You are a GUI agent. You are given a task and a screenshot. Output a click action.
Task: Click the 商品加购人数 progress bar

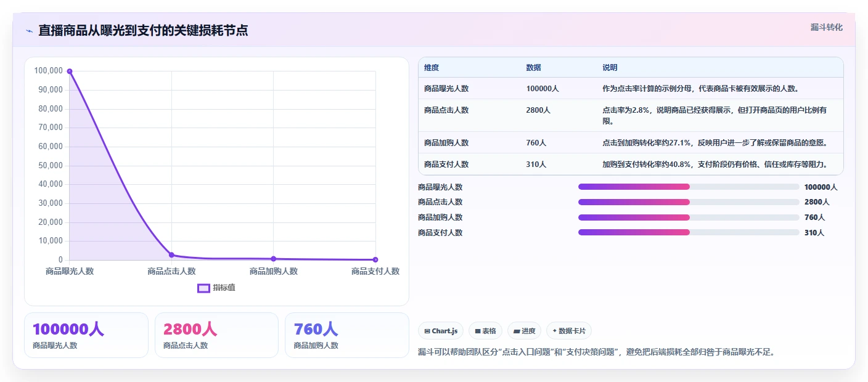pyautogui.click(x=689, y=217)
